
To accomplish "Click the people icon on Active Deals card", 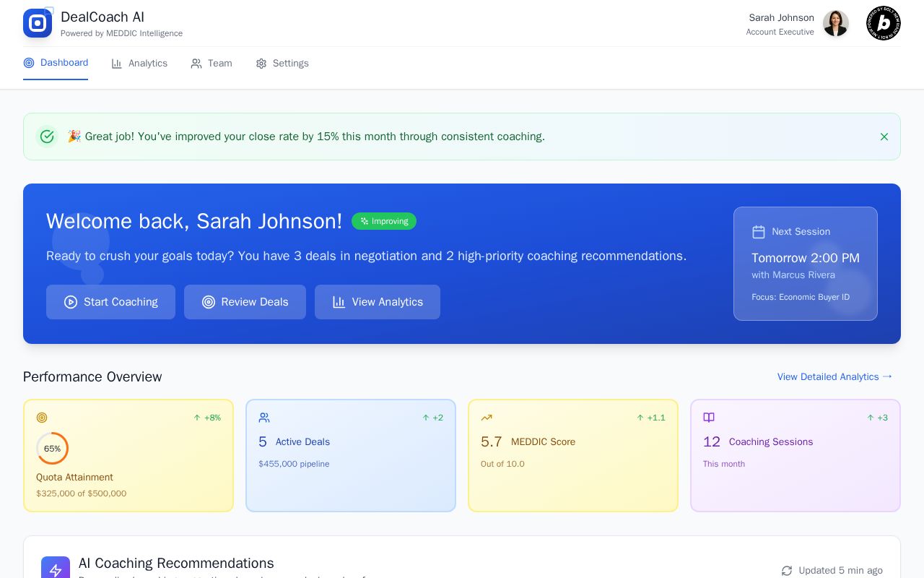I will (x=264, y=418).
